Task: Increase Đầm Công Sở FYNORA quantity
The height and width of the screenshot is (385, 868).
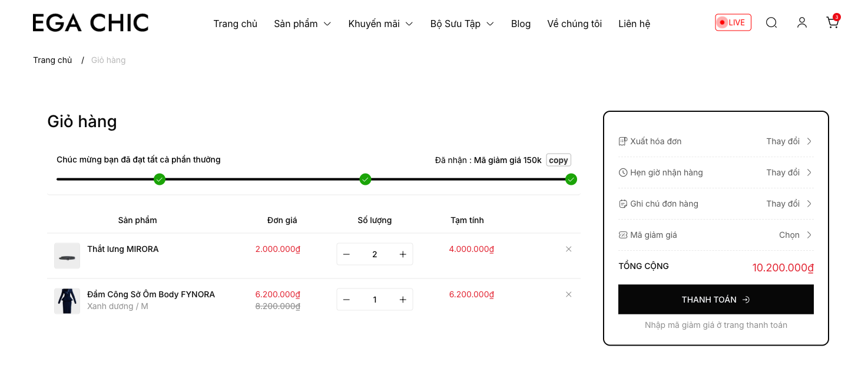Action: tap(403, 300)
